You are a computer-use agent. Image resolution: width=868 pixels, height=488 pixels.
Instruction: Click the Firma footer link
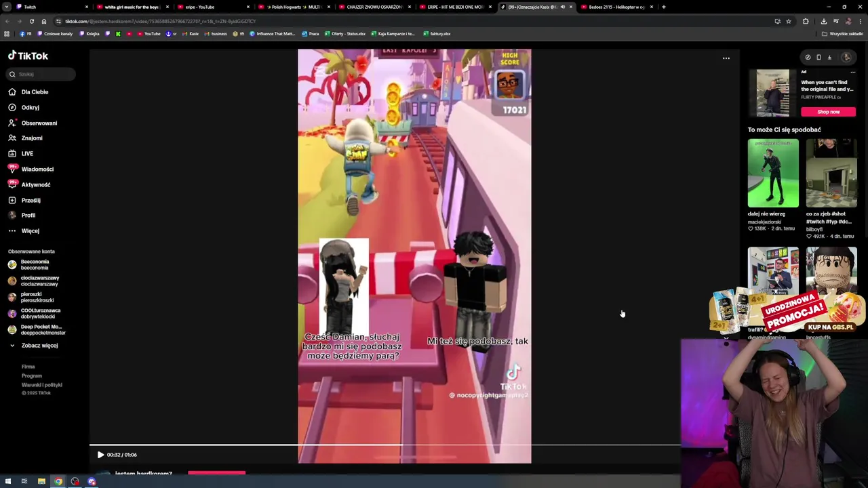click(x=28, y=367)
